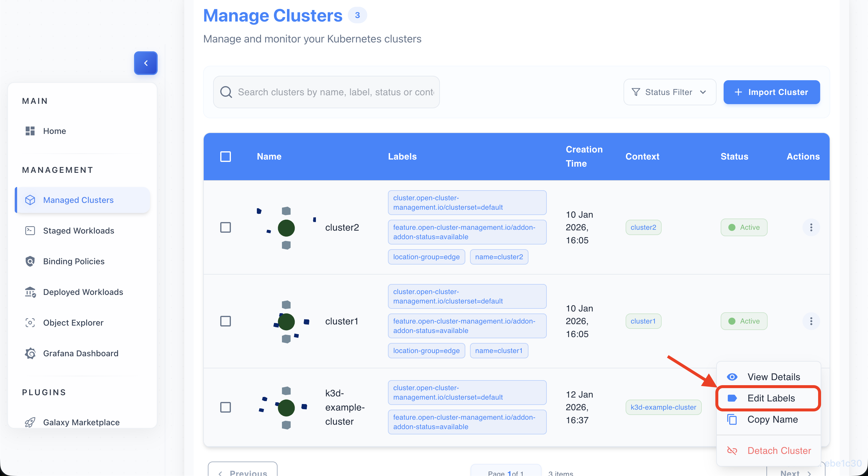Toggle the select-all header checkbox
The width and height of the screenshot is (868, 476).
pos(226,157)
